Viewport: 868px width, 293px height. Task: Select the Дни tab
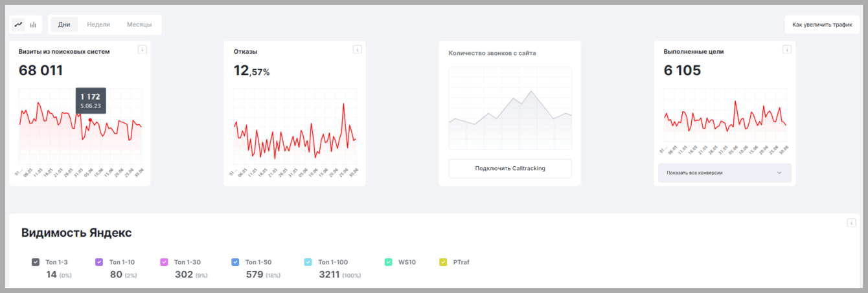64,25
